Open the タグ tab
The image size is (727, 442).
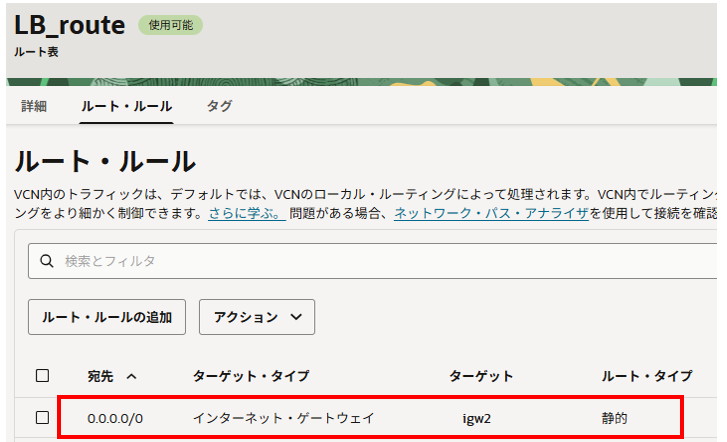(x=219, y=106)
